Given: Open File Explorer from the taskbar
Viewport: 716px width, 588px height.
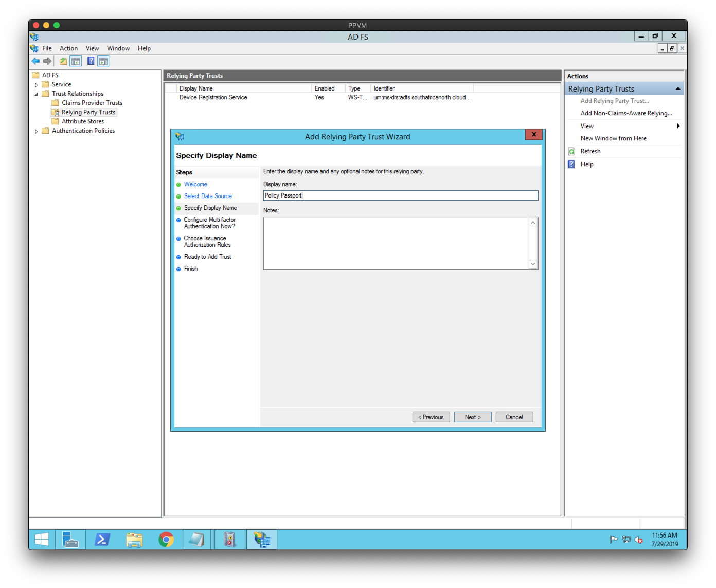Looking at the screenshot, I should 134,540.
